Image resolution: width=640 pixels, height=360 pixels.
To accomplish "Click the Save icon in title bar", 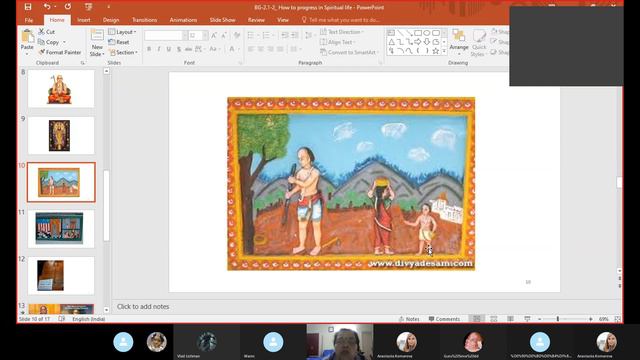I will point(28,7).
